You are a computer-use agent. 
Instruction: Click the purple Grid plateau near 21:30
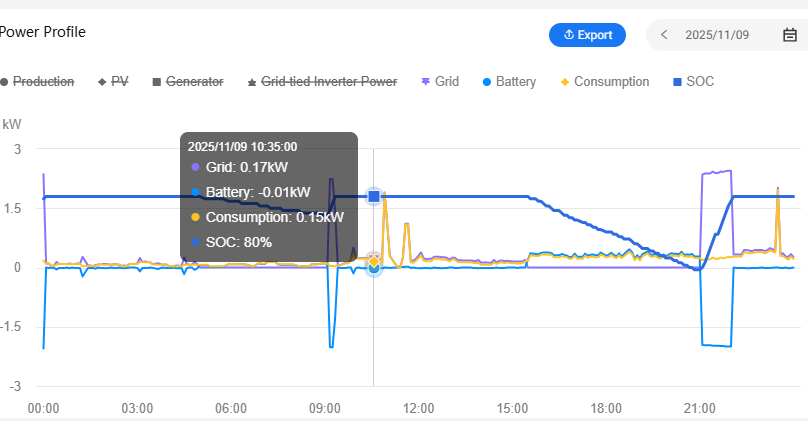click(717, 172)
